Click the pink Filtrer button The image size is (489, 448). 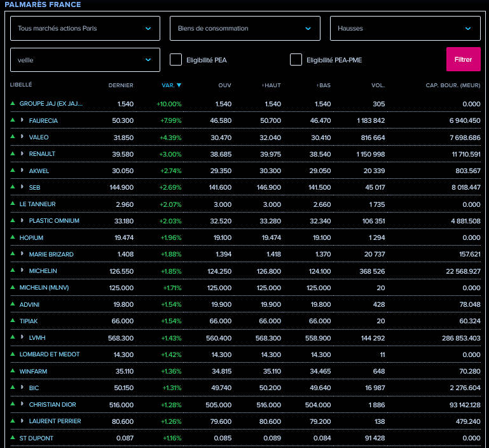[464, 59]
